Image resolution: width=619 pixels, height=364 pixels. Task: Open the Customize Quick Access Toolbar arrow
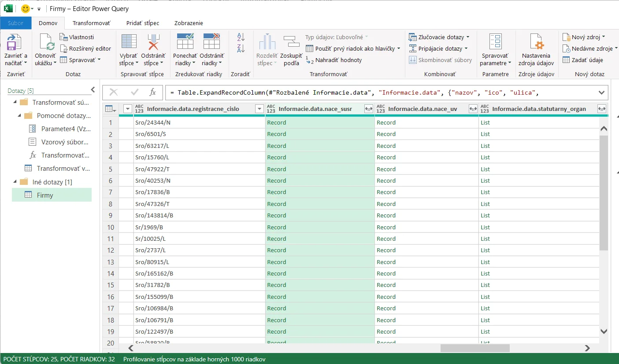point(39,9)
